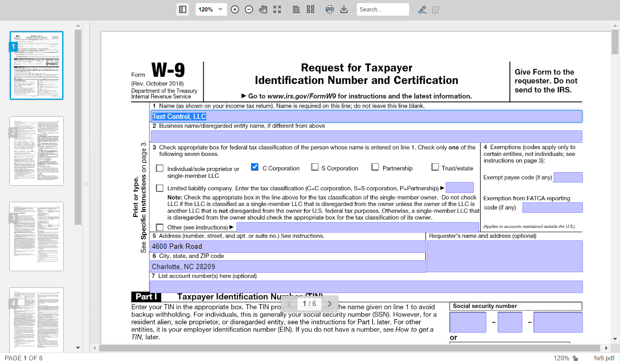Image resolution: width=620 pixels, height=364 pixels.
Task: Click the www.irs.gov/FormW9 text
Action: tap(302, 96)
